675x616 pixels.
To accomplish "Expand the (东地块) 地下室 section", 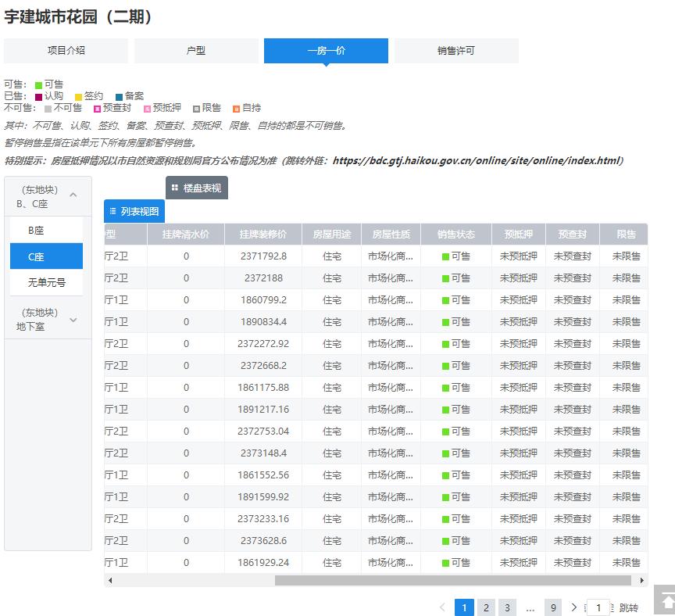I will (73, 319).
